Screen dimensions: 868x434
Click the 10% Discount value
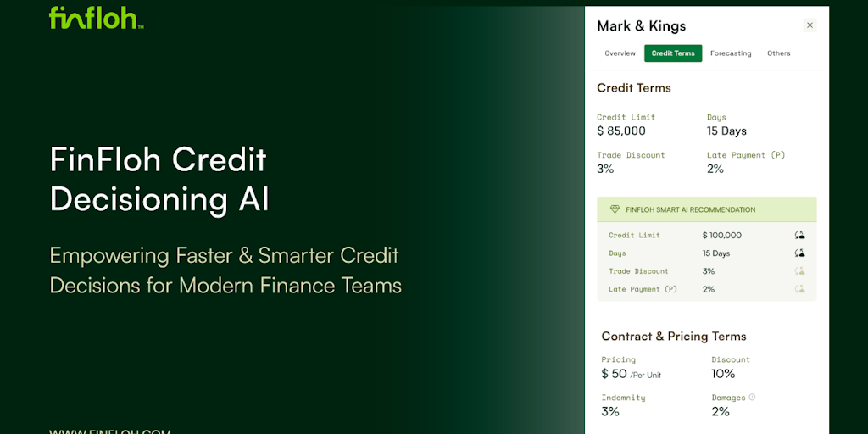pos(723,374)
